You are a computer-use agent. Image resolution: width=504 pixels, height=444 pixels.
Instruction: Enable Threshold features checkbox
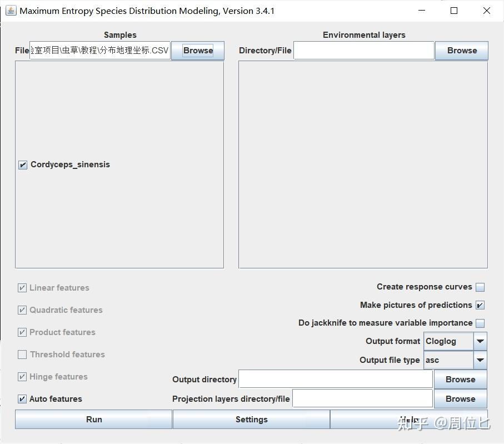22,355
